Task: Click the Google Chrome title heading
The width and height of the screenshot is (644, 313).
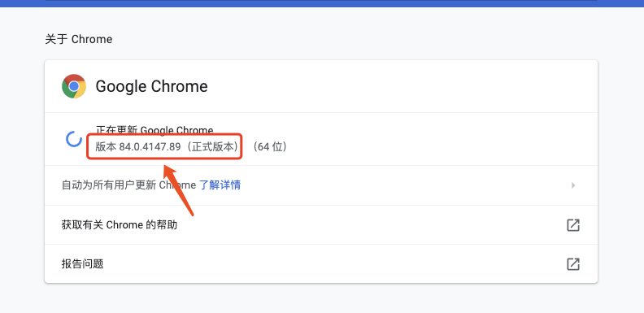Action: click(151, 86)
